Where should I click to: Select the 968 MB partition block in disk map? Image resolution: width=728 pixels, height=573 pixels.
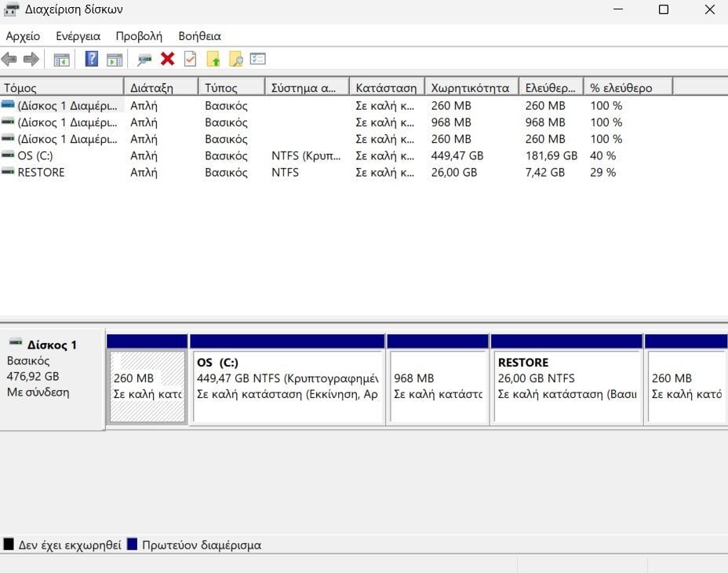[438, 387]
